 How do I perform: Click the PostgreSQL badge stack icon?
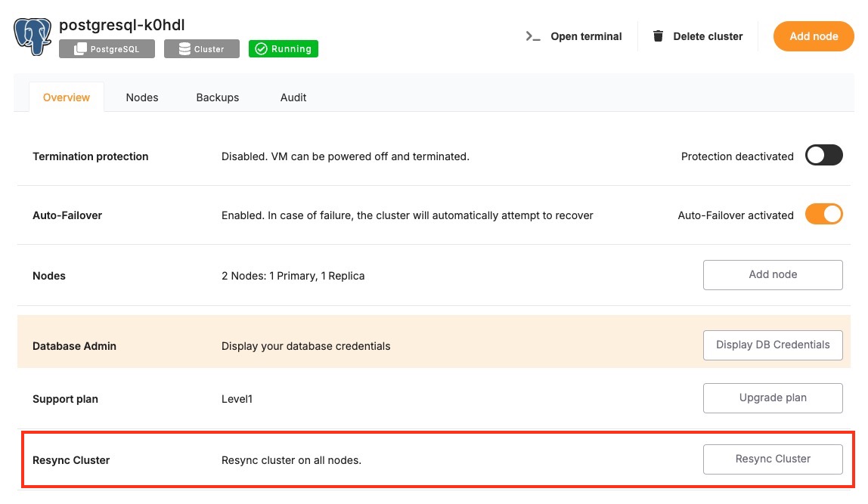[80, 49]
